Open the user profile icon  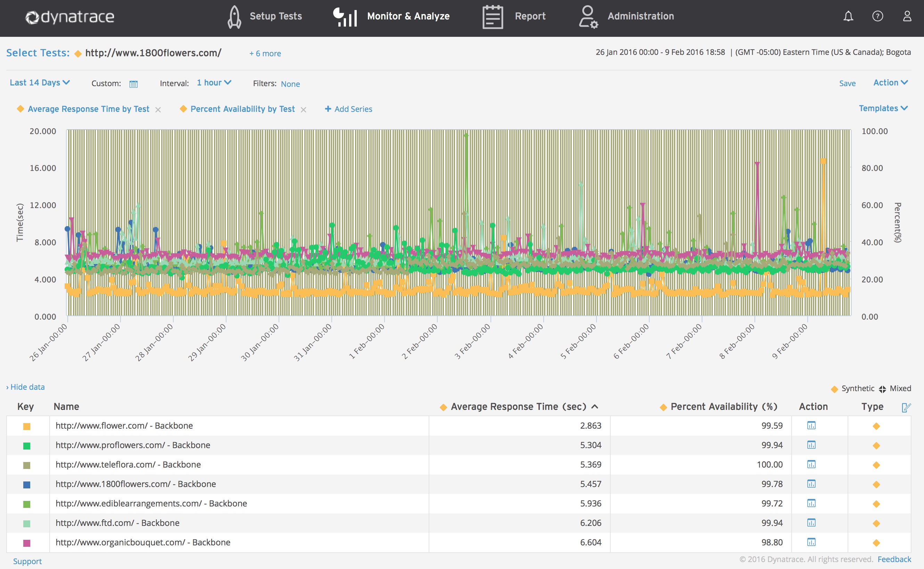(x=907, y=16)
